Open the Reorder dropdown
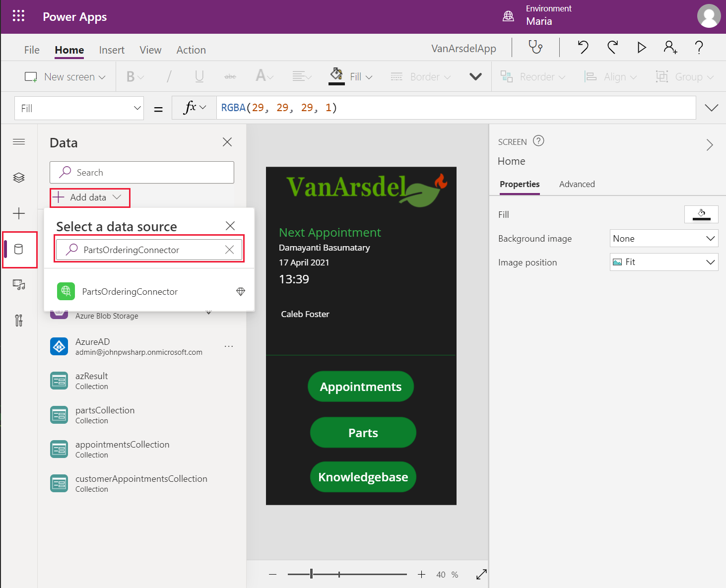This screenshot has height=588, width=726. [533, 77]
